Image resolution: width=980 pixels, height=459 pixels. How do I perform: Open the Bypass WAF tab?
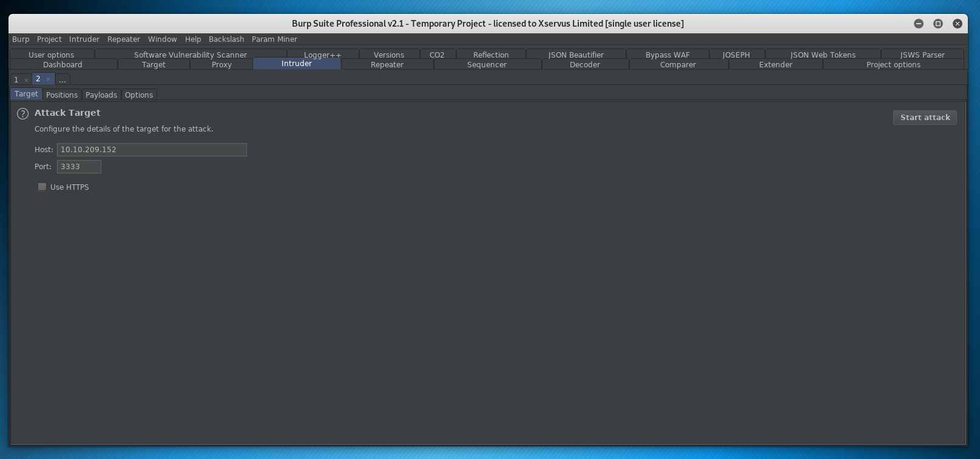667,55
